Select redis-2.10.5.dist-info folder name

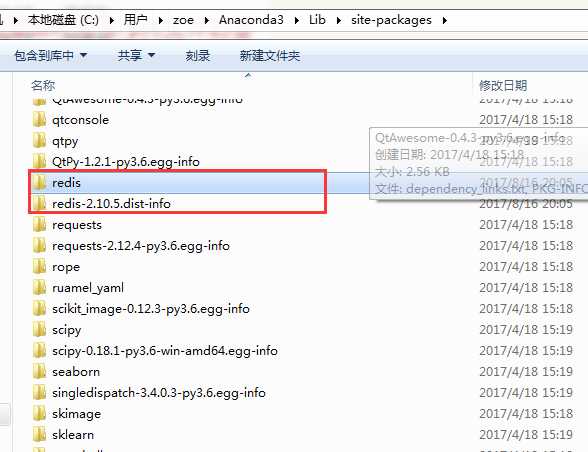tap(111, 204)
